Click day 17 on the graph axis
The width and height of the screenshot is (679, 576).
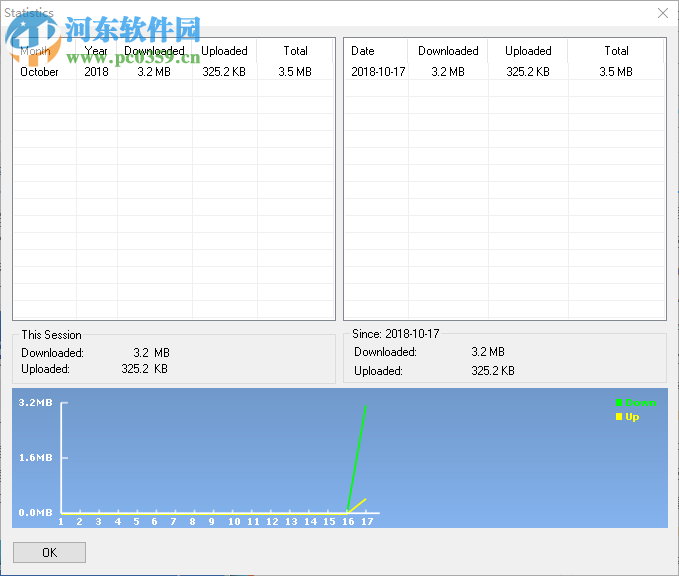pyautogui.click(x=367, y=521)
